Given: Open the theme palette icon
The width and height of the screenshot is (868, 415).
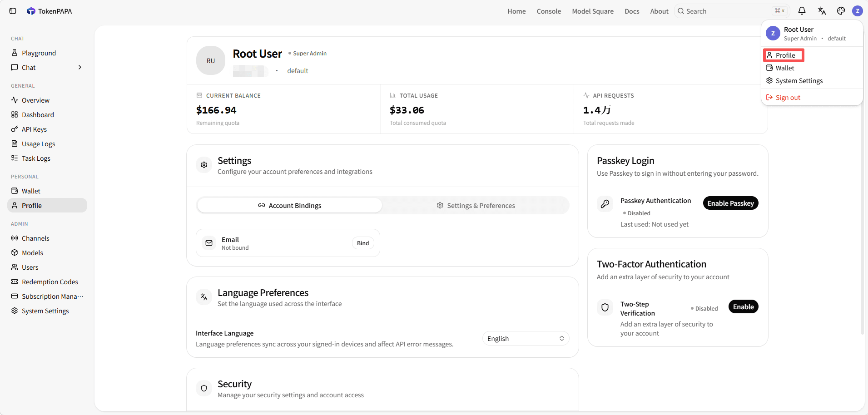Looking at the screenshot, I should (x=841, y=11).
